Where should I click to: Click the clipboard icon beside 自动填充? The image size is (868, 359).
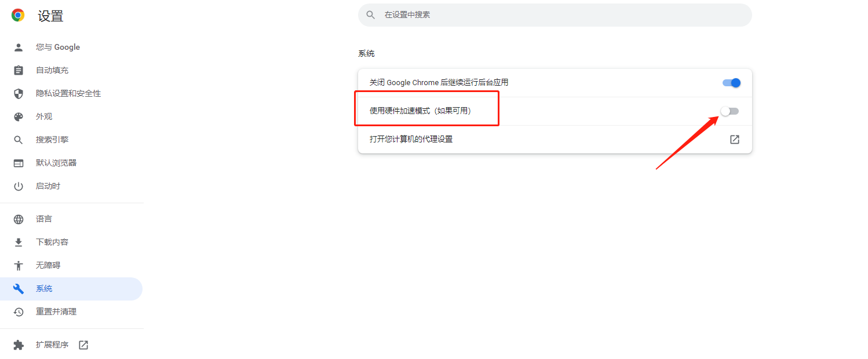tap(19, 70)
